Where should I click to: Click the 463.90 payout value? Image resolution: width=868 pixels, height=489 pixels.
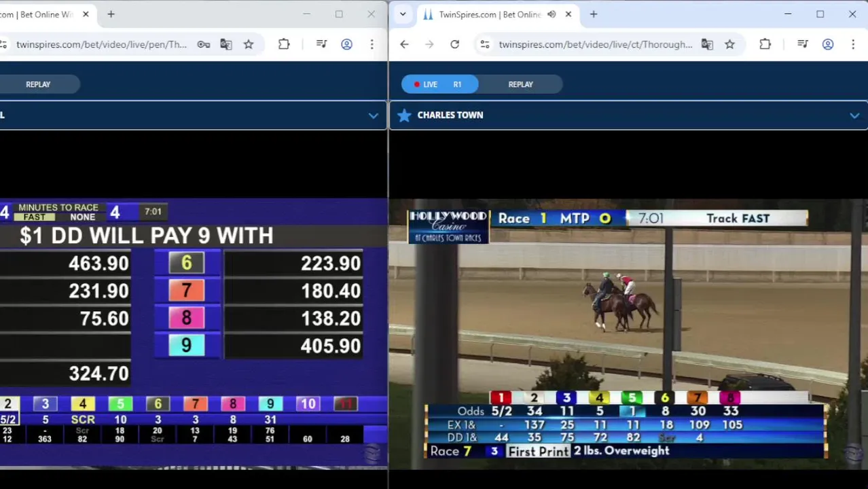point(98,264)
